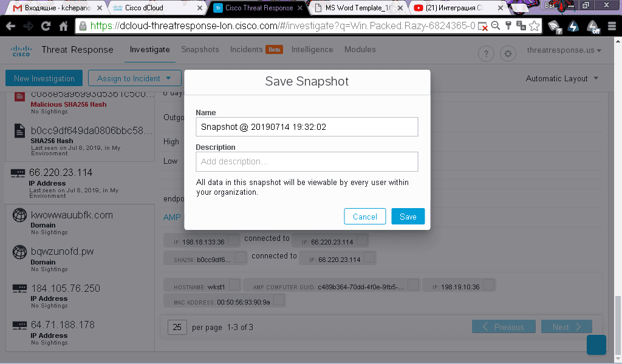Click the 1-3 of 3 pagination text
The image size is (622, 364).
[240, 327]
